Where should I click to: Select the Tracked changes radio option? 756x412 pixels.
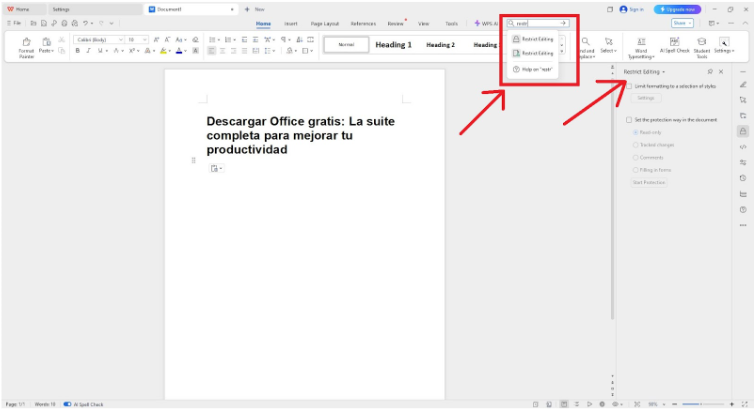635,145
